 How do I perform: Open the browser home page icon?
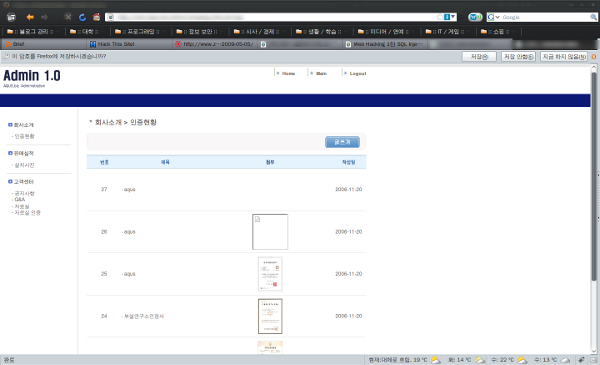point(96,17)
